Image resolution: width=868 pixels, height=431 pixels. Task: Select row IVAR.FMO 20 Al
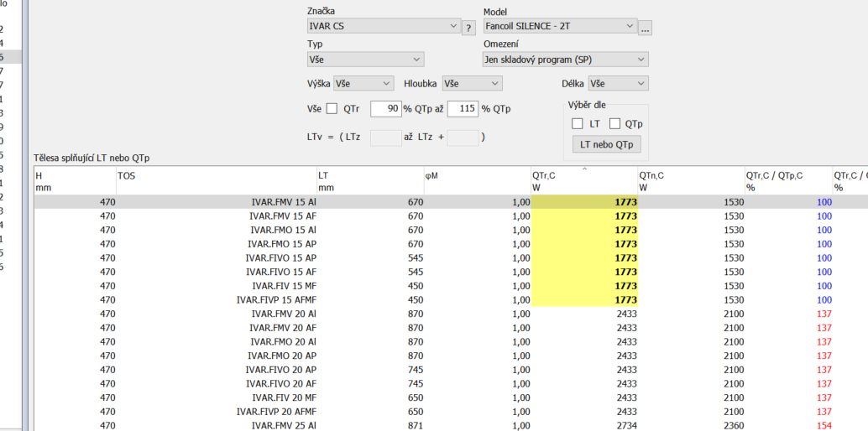coord(451,342)
